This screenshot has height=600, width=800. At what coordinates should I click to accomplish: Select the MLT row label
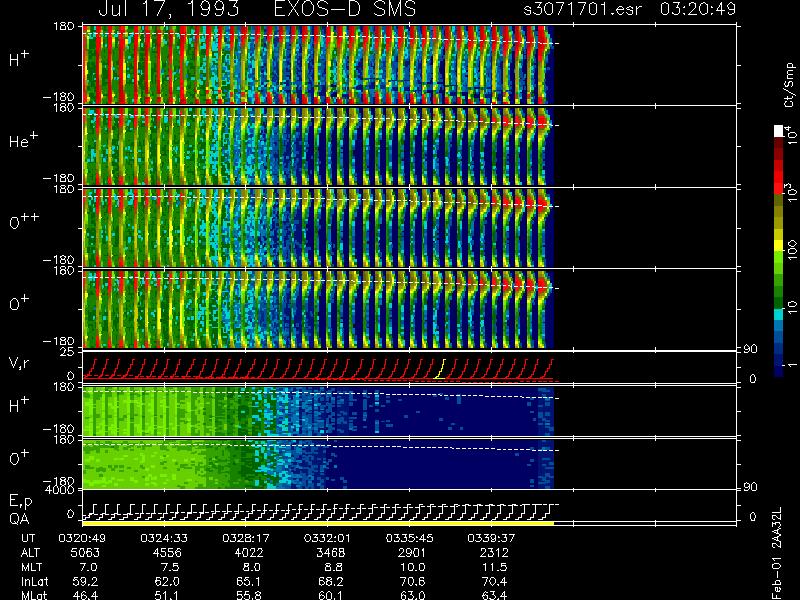[32, 567]
